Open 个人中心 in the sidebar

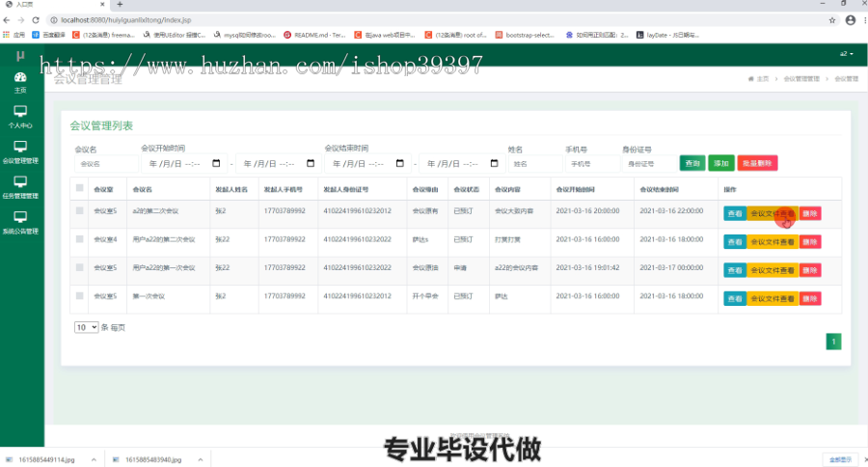click(20, 117)
